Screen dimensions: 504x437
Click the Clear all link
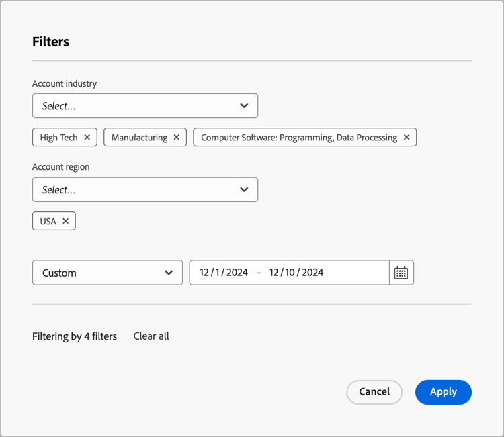click(x=151, y=336)
